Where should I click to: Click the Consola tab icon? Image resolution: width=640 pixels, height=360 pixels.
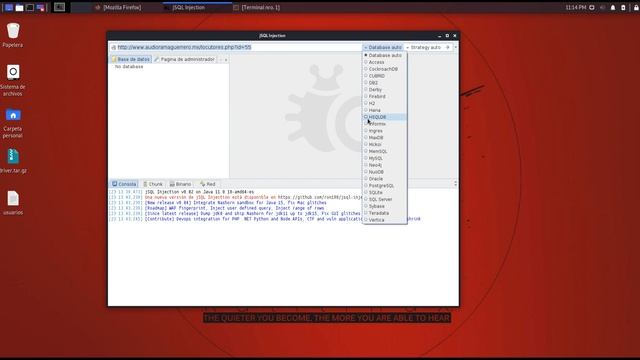point(115,184)
